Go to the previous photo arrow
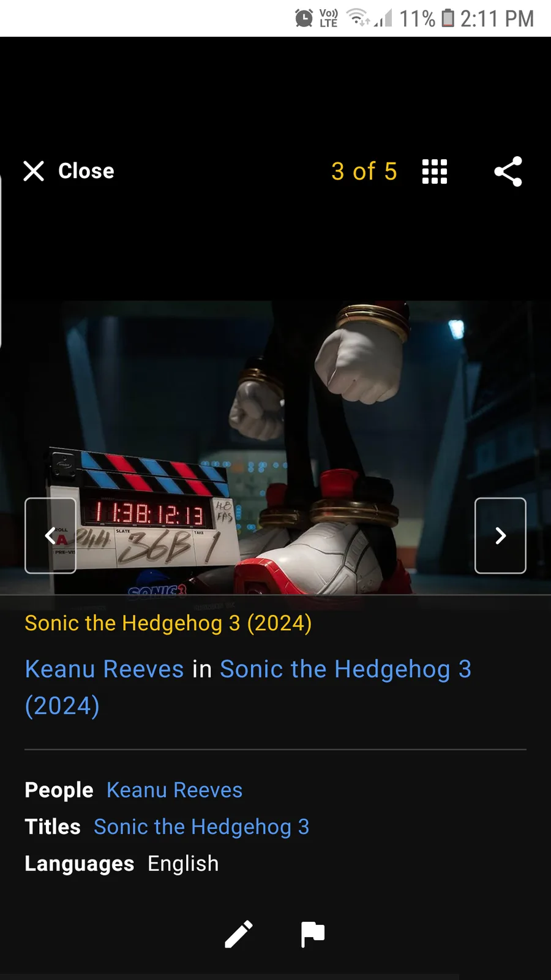The width and height of the screenshot is (551, 980). pos(50,535)
